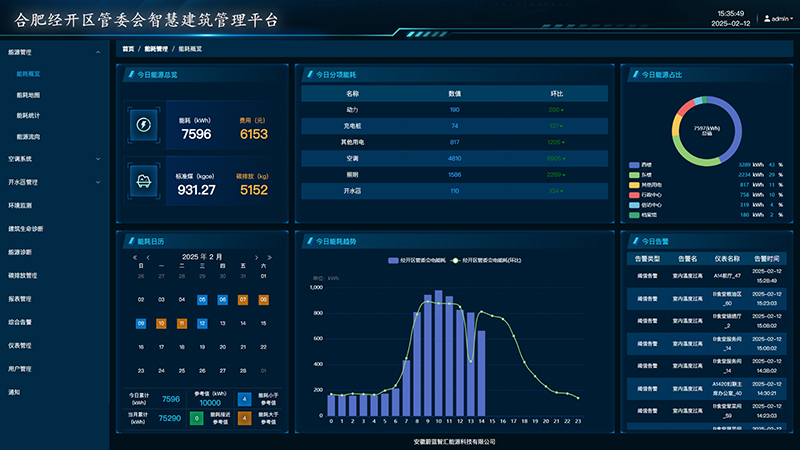Expand the 开水器管理 sidebar menu
The image size is (800, 450).
click(97, 183)
